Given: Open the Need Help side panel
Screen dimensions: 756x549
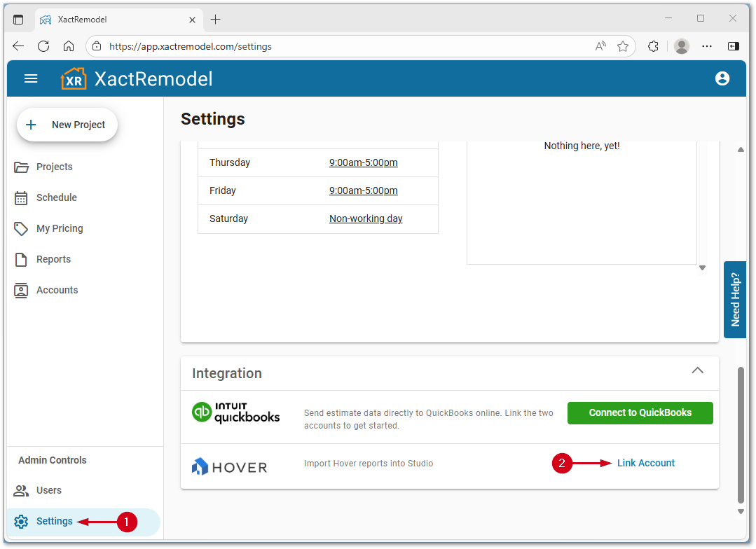Looking at the screenshot, I should click(x=735, y=300).
